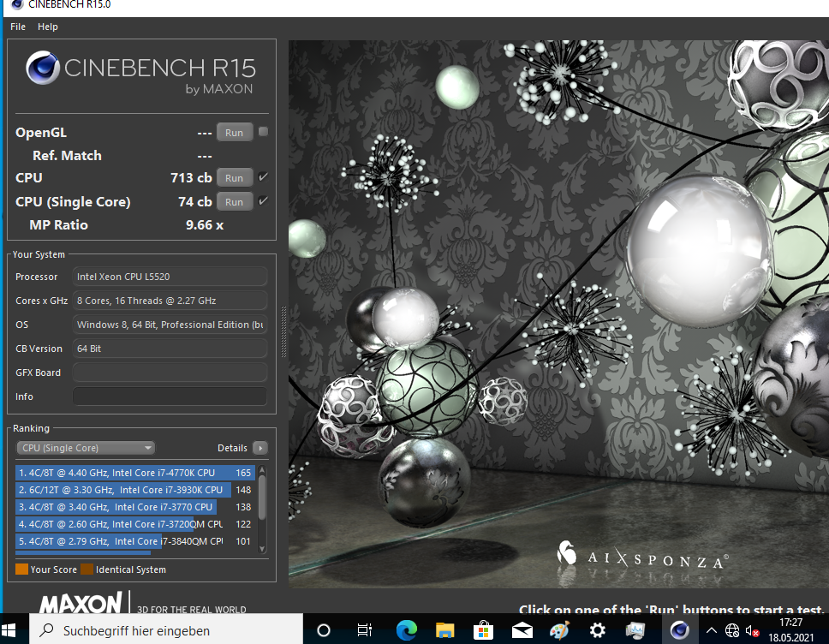Screen dimensions: 829x644
Task: Click the Cinebench R15 sphere logo
Action: [42, 68]
